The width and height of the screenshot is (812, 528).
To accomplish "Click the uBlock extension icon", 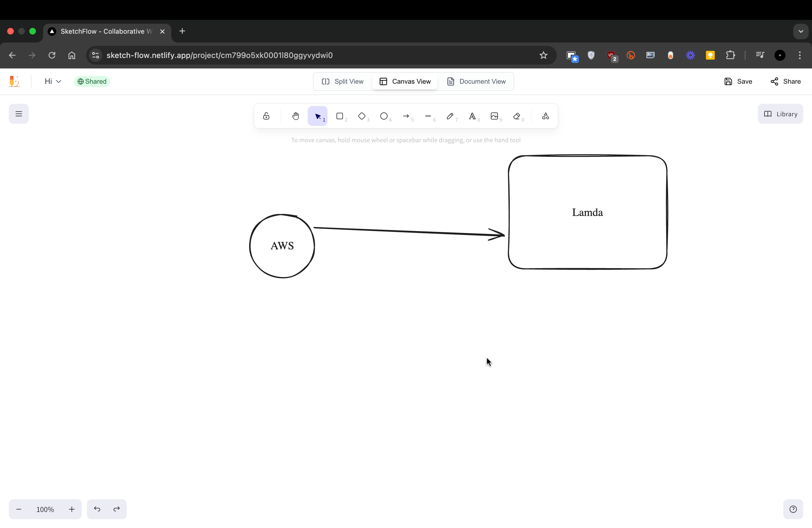I will pos(611,56).
